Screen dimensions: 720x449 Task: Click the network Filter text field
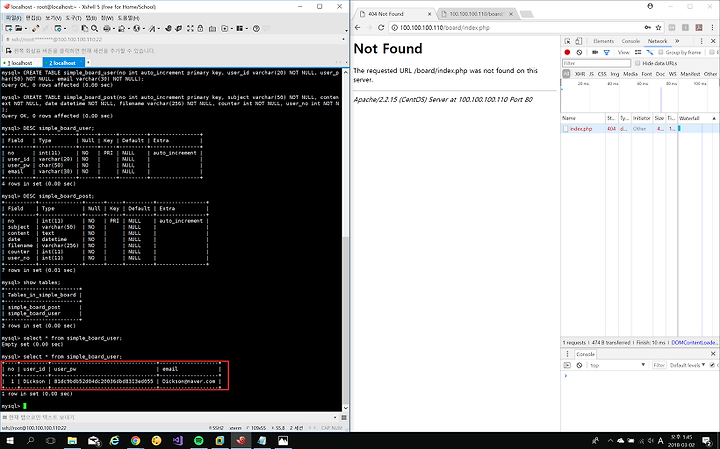[x=596, y=63]
